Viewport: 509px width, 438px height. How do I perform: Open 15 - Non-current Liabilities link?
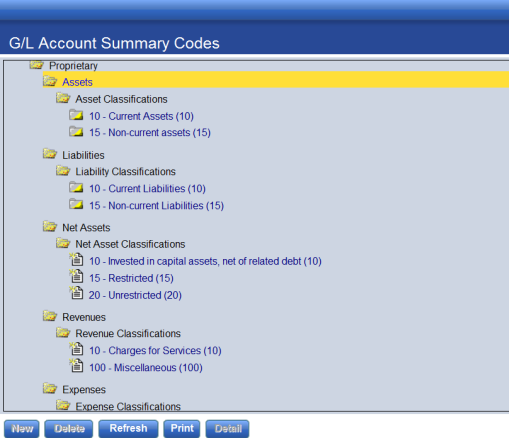[x=156, y=205]
